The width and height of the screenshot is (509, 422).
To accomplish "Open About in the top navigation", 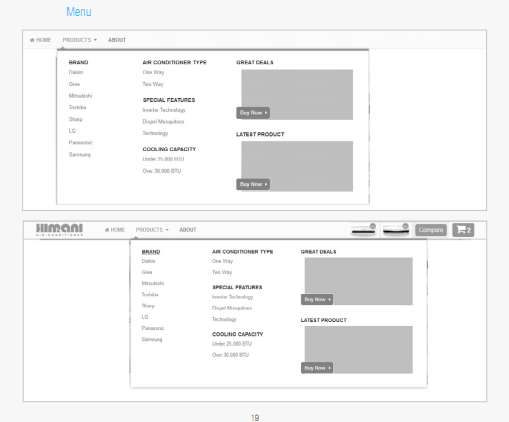I will tap(117, 40).
